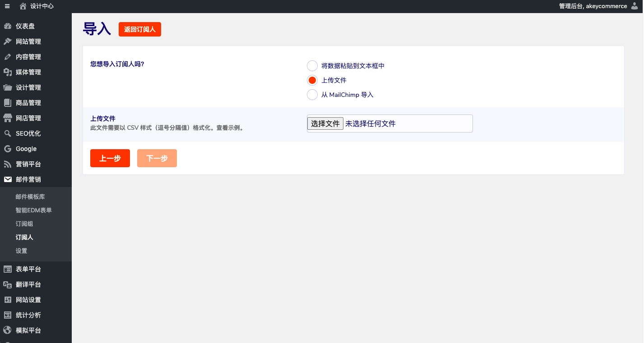644x343 pixels.
Task: Click the 网站设置 sliders icon
Action: tap(8, 300)
